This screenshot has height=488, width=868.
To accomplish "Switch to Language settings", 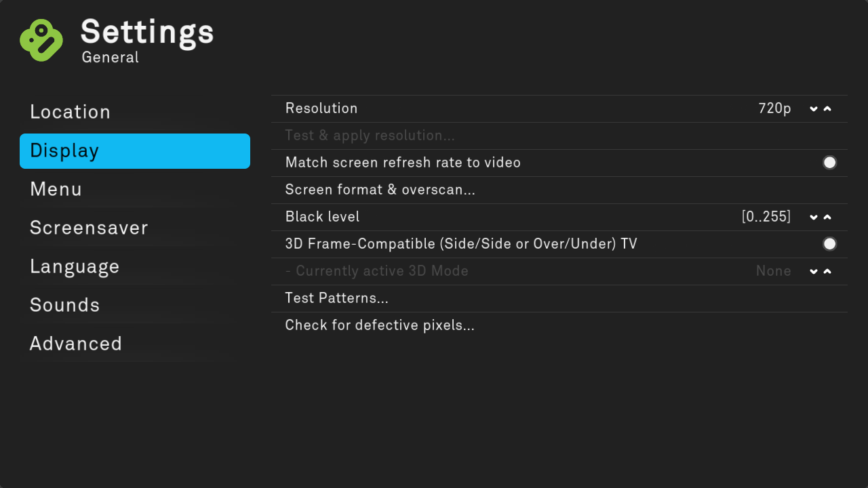I will pyautogui.click(x=75, y=266).
